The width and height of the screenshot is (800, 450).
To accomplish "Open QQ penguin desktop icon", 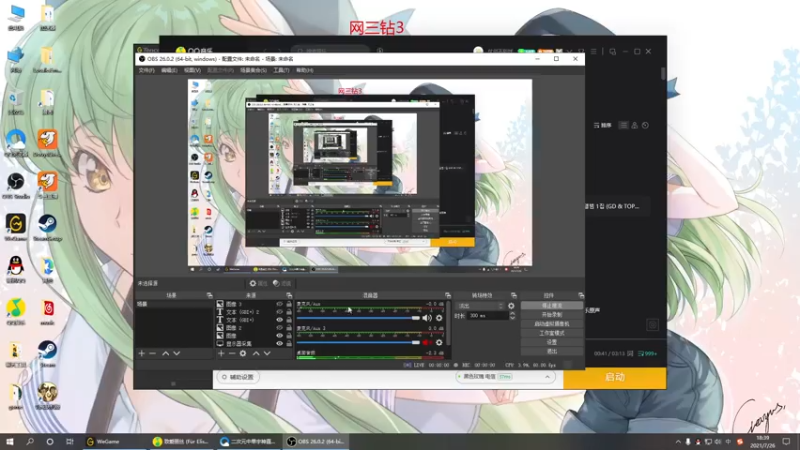I will click(x=16, y=270).
